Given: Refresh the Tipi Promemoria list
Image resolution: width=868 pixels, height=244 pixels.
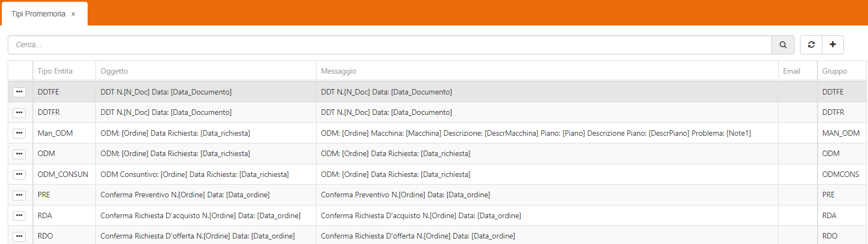Looking at the screenshot, I should 811,45.
